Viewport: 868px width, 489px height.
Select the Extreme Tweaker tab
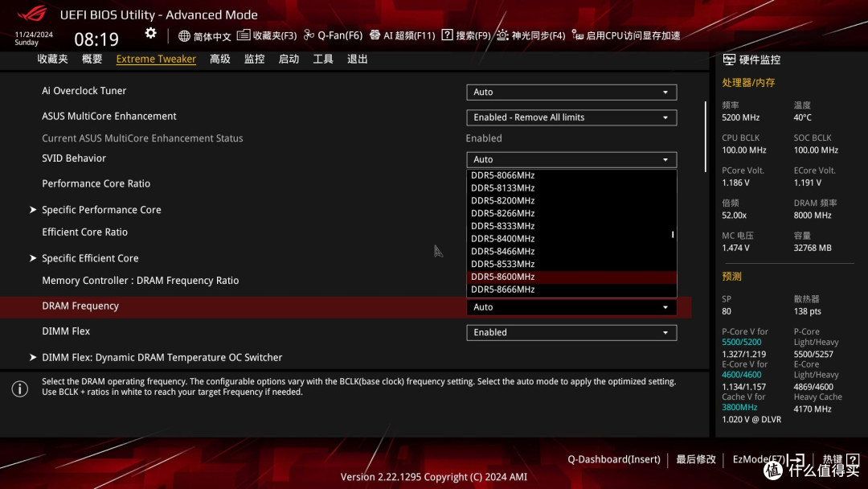[x=156, y=60]
